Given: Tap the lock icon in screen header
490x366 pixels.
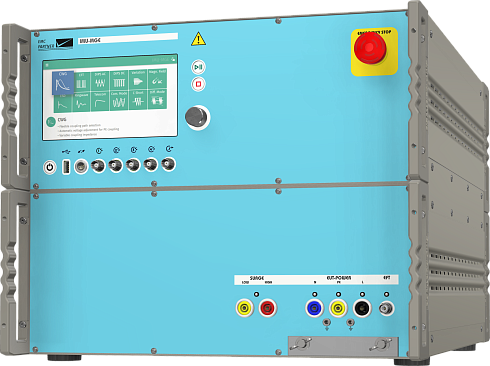Looking at the screenshot, I should [173, 59].
